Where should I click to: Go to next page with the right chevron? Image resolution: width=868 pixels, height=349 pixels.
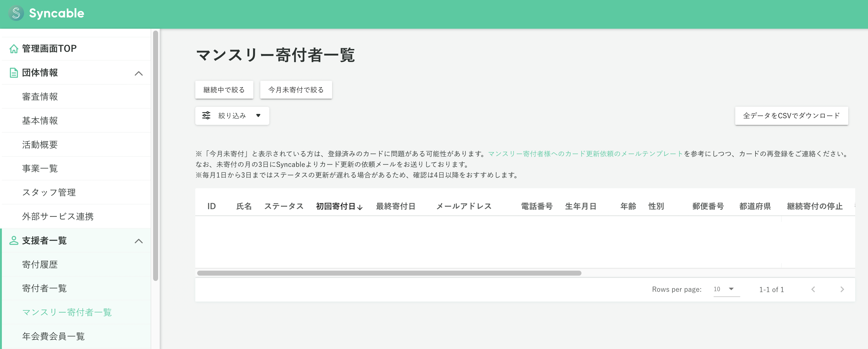[x=842, y=289]
